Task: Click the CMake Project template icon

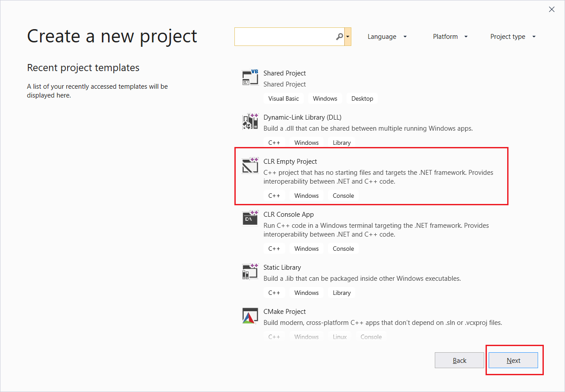Action: [x=250, y=316]
